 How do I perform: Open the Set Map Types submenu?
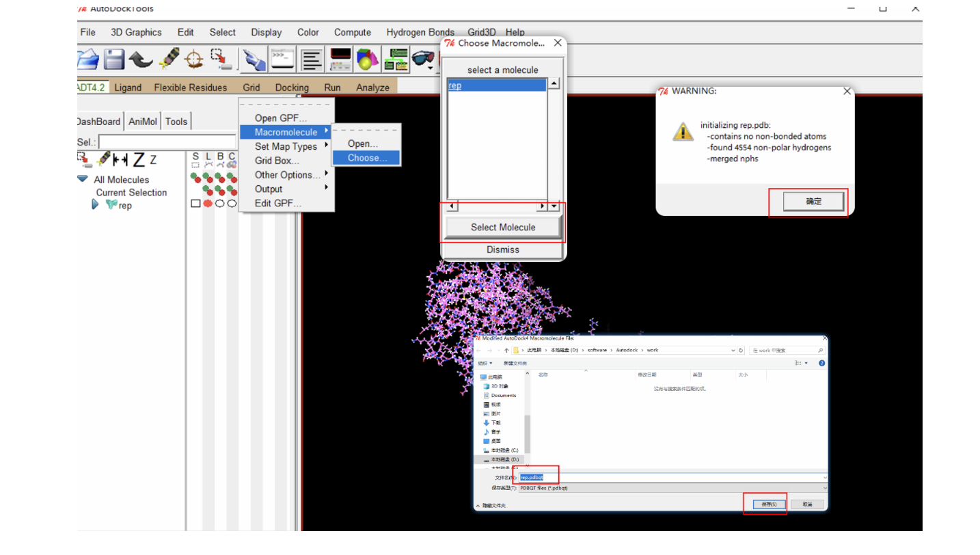(x=286, y=146)
